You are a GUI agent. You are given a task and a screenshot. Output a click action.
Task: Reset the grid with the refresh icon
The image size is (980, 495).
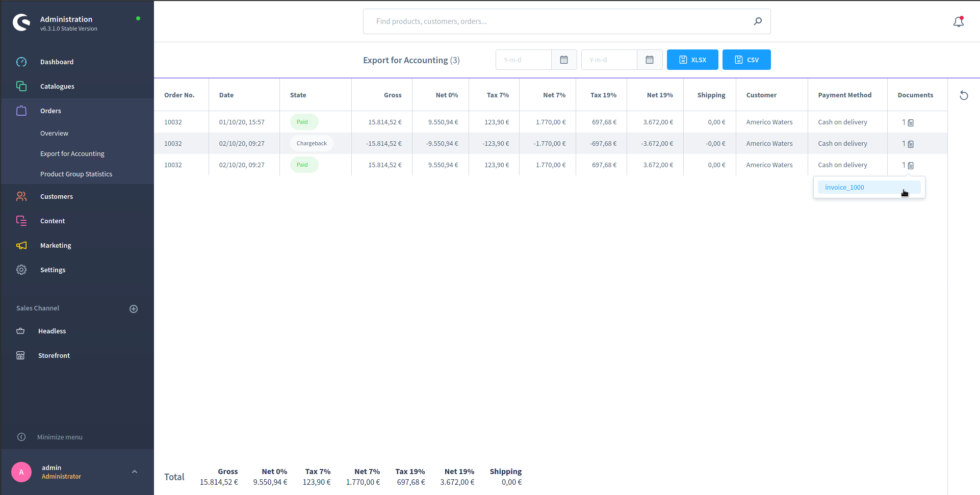(x=964, y=95)
